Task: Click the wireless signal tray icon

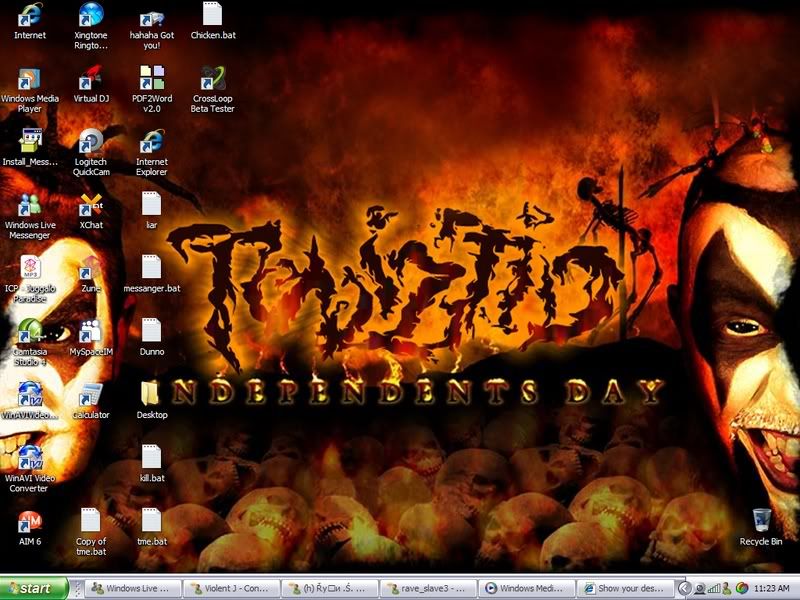Action: (x=714, y=589)
